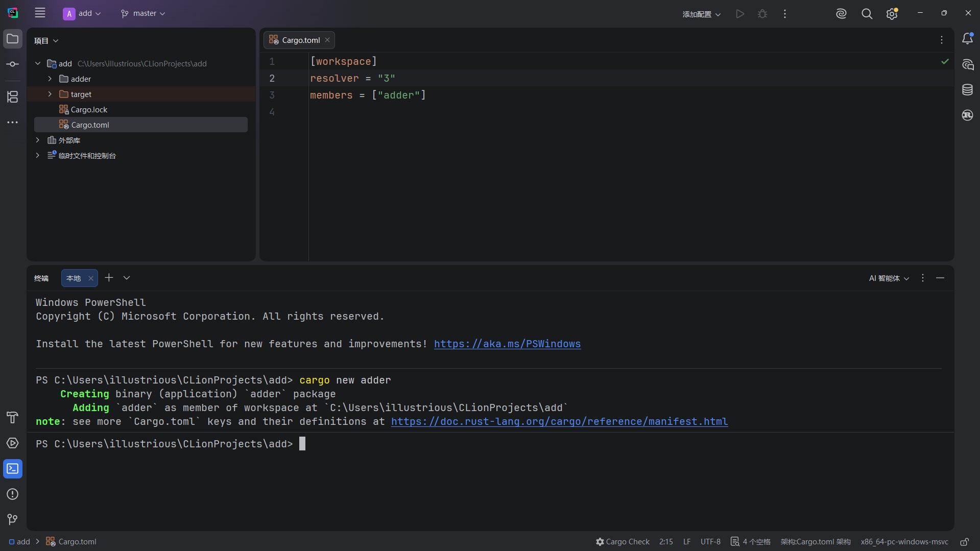Open the master branch dropdown

click(143, 14)
